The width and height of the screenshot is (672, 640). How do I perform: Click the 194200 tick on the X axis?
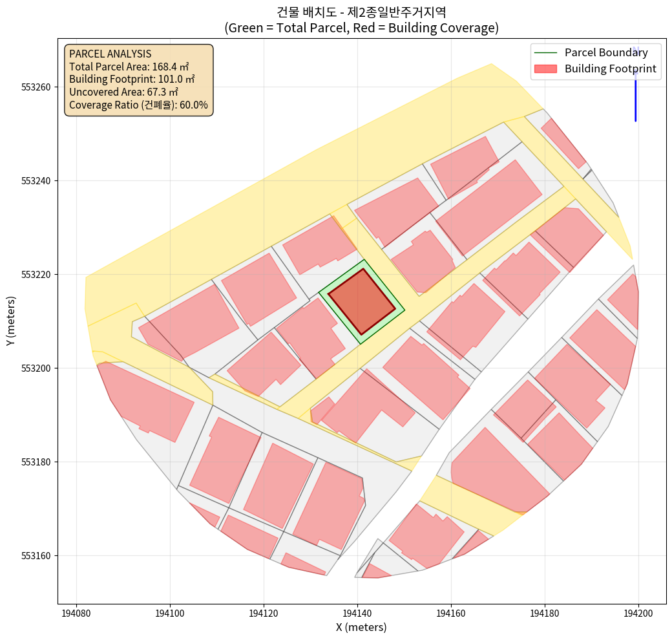(638, 612)
